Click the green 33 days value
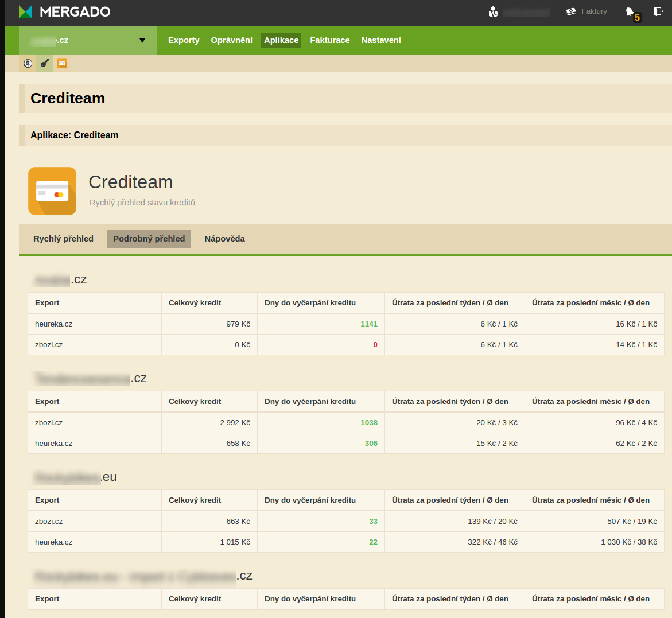Screen dimensions: 672x618 coord(373,521)
